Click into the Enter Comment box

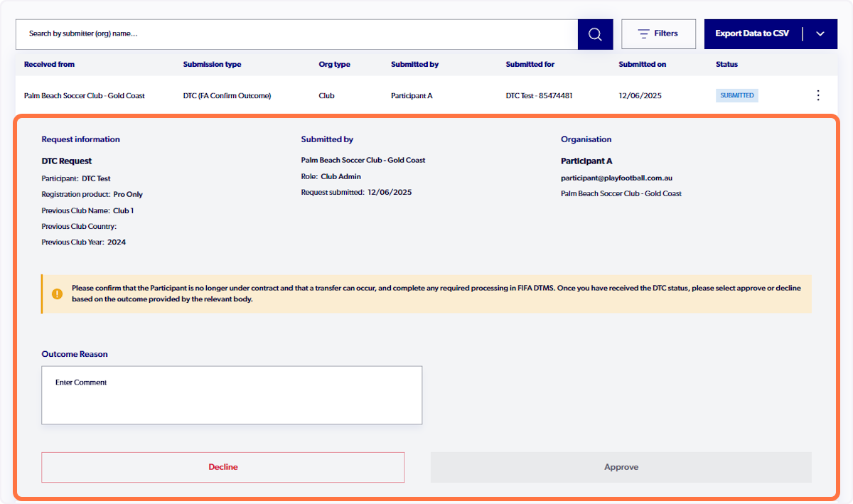[x=232, y=395]
